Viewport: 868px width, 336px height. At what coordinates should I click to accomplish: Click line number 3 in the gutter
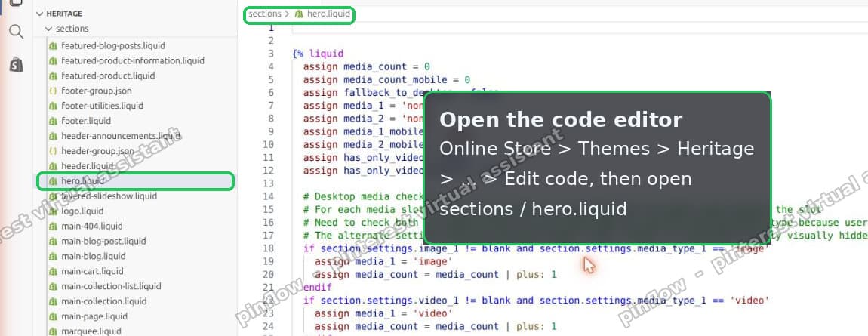click(271, 54)
